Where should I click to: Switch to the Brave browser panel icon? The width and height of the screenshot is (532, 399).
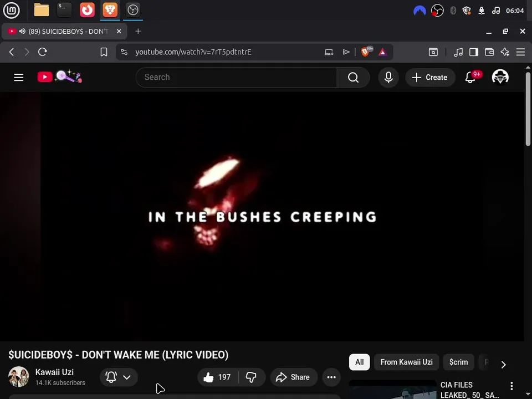[110, 10]
